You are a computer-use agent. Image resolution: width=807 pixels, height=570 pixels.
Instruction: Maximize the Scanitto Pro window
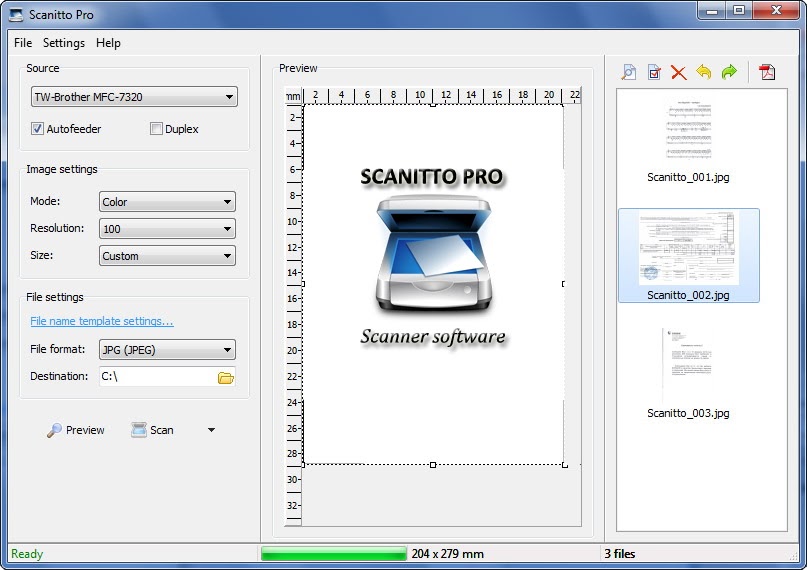click(x=739, y=10)
